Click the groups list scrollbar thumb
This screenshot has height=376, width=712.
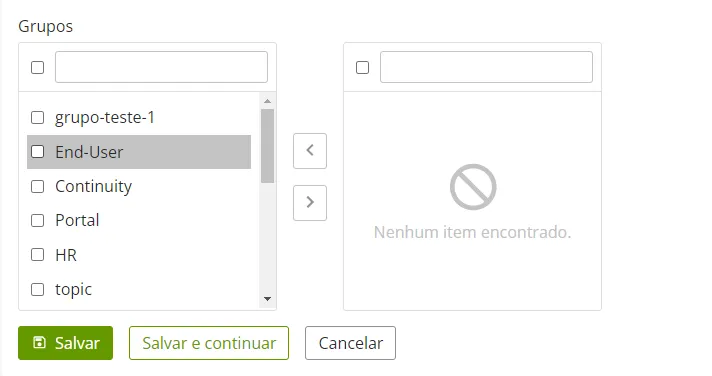pos(267,146)
